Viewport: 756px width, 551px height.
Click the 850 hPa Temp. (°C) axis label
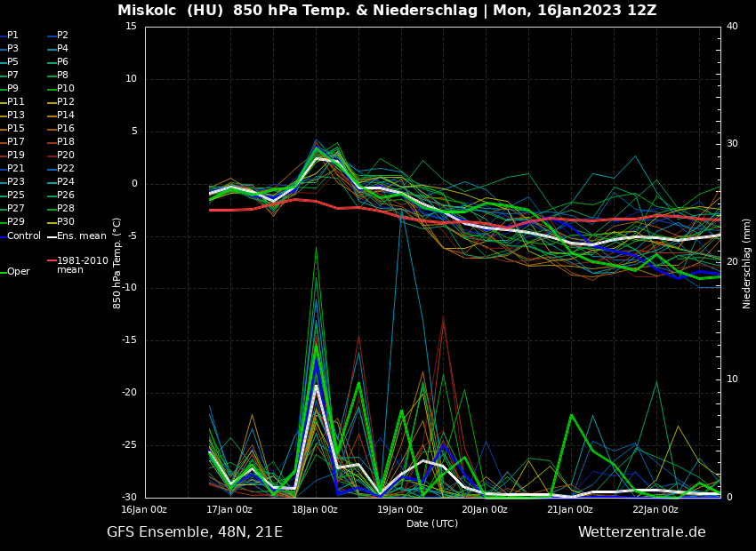[117, 263]
